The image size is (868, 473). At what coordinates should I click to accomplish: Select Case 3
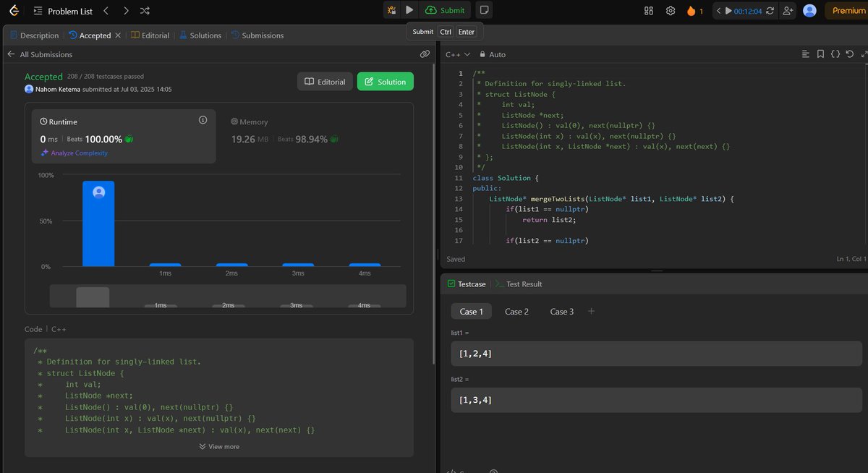pos(562,312)
